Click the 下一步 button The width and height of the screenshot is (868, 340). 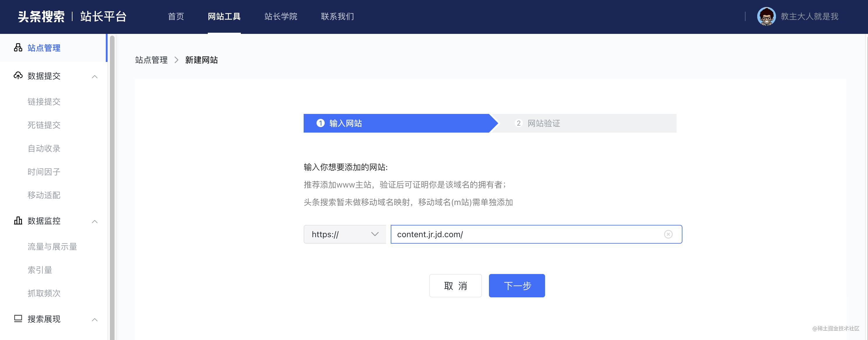516,285
